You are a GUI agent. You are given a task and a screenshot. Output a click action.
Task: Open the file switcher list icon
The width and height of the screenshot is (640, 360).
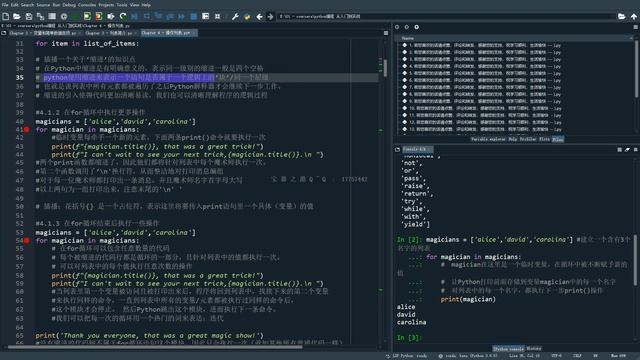tap(52, 16)
